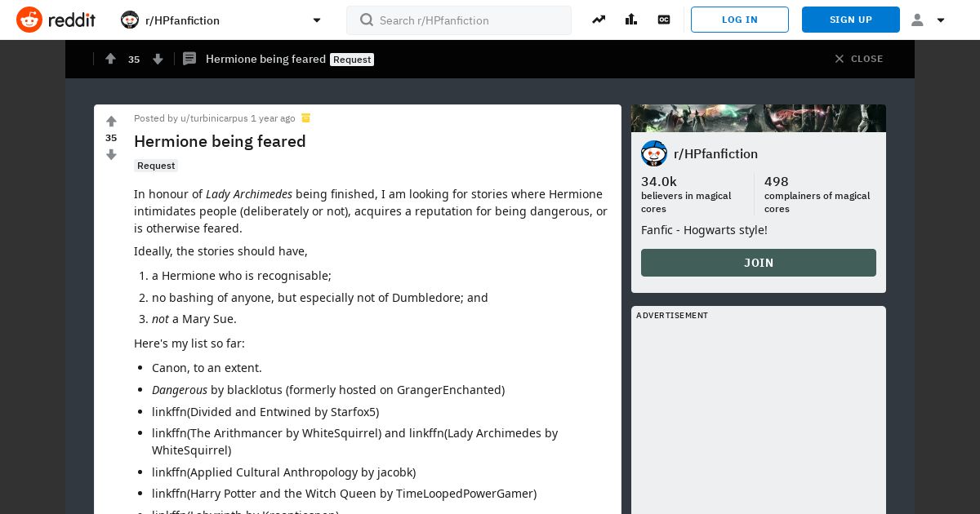Click the 'Hermione being feared' post title

[220, 141]
